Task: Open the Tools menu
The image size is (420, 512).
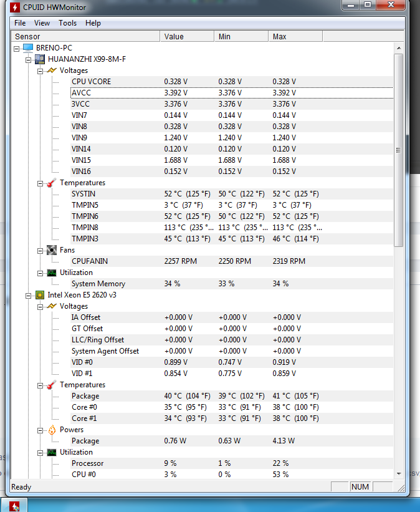Action: click(67, 23)
